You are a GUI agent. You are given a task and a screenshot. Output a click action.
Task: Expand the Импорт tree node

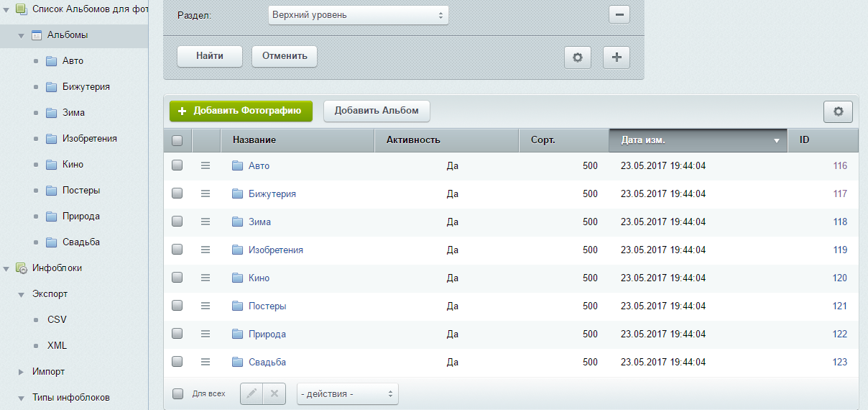22,372
